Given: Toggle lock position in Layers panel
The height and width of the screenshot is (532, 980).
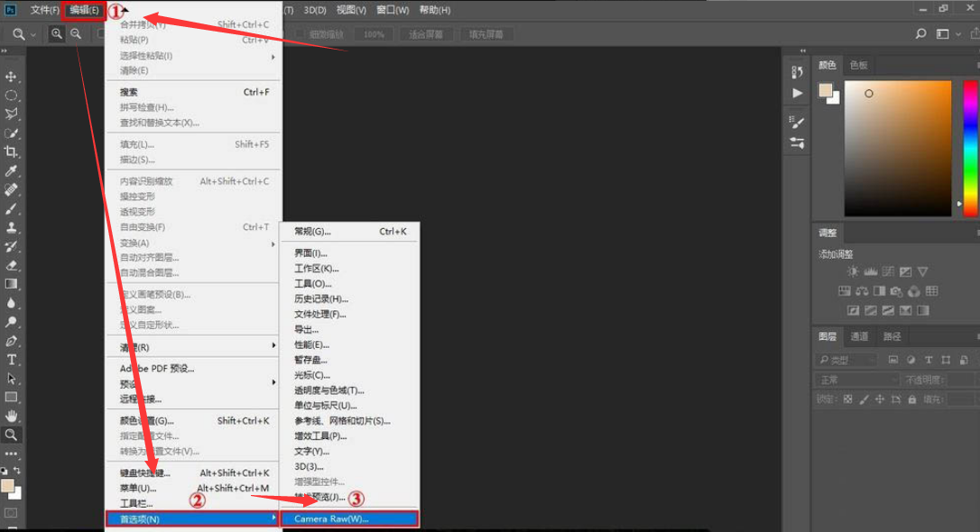Looking at the screenshot, I should tap(880, 400).
